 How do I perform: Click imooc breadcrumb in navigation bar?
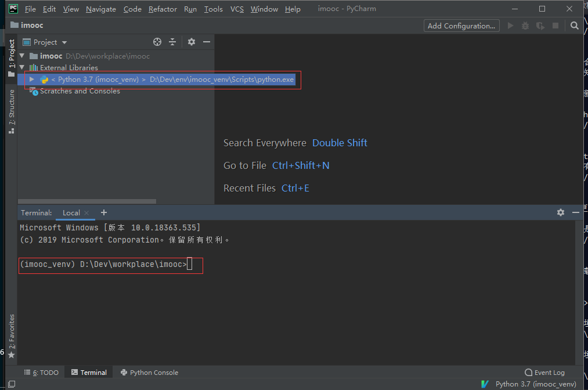(x=27, y=25)
